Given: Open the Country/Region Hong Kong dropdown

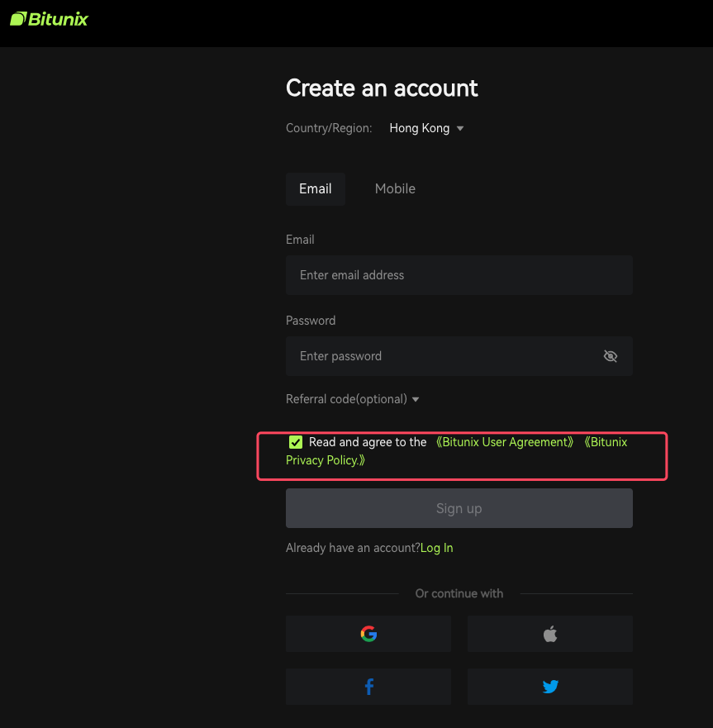Looking at the screenshot, I should click(426, 128).
